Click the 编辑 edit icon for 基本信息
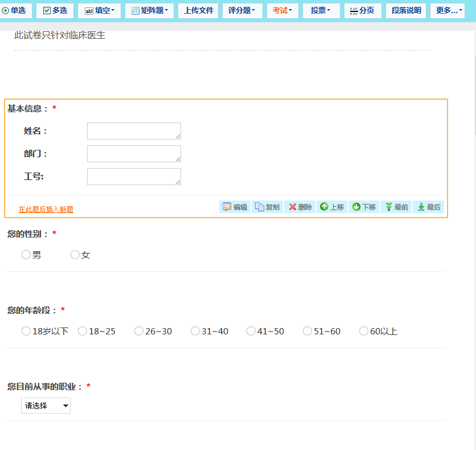The width and height of the screenshot is (476, 450). [234, 206]
